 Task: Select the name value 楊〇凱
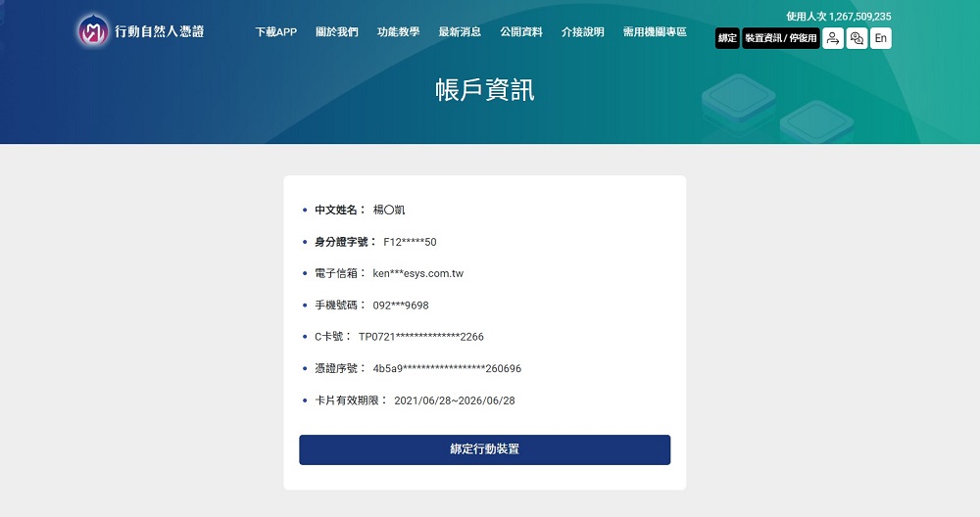(389, 210)
